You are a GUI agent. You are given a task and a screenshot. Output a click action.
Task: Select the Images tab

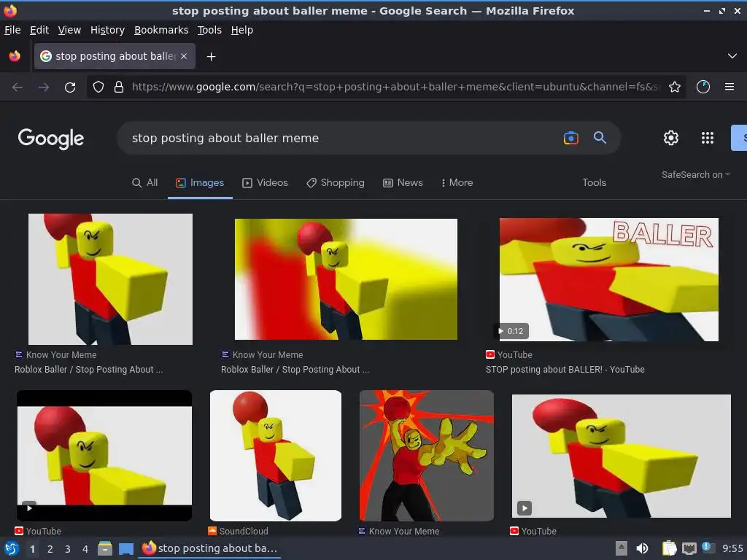tap(200, 183)
